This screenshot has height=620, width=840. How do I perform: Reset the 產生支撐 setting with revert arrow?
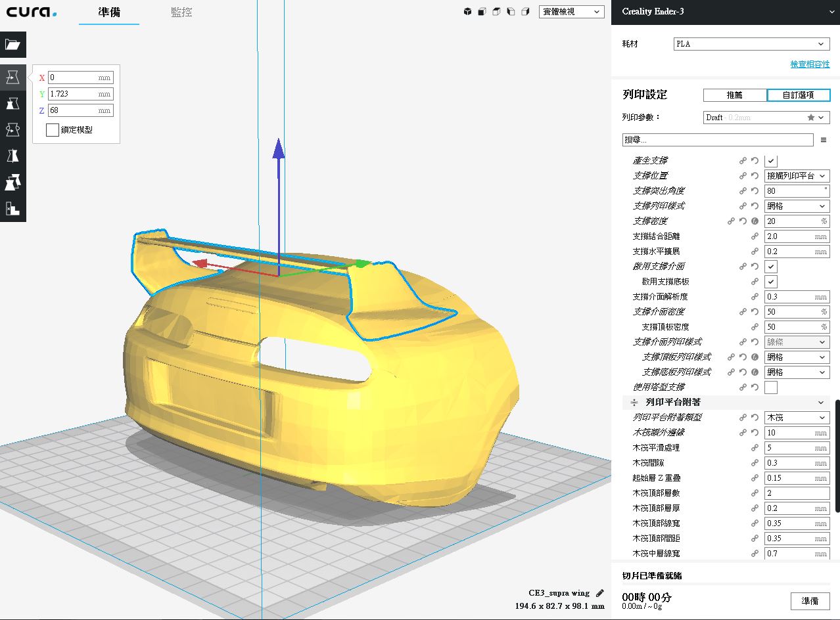(755, 160)
